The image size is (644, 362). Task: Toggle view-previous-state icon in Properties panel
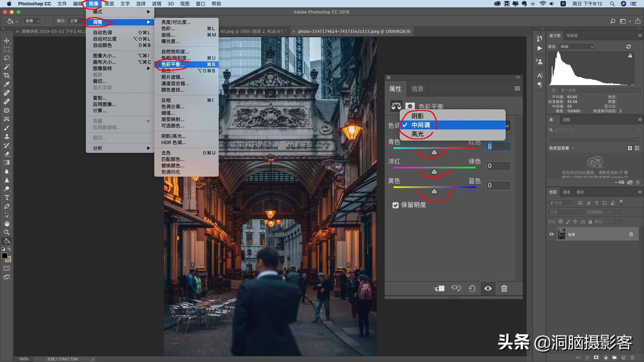pos(456,289)
